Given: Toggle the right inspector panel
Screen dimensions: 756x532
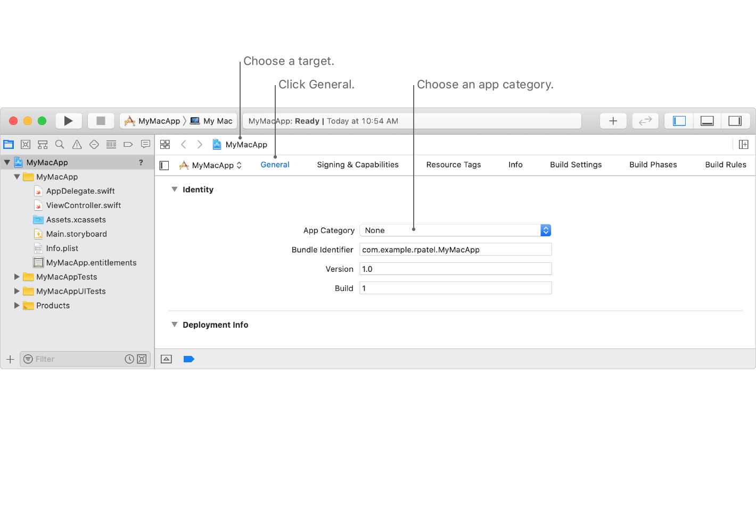Looking at the screenshot, I should [735, 121].
